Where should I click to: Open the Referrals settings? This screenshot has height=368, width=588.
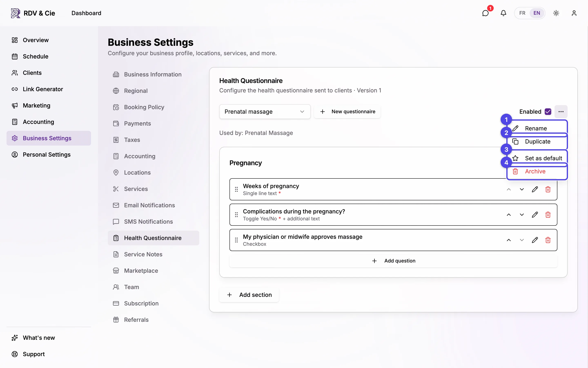(154, 320)
